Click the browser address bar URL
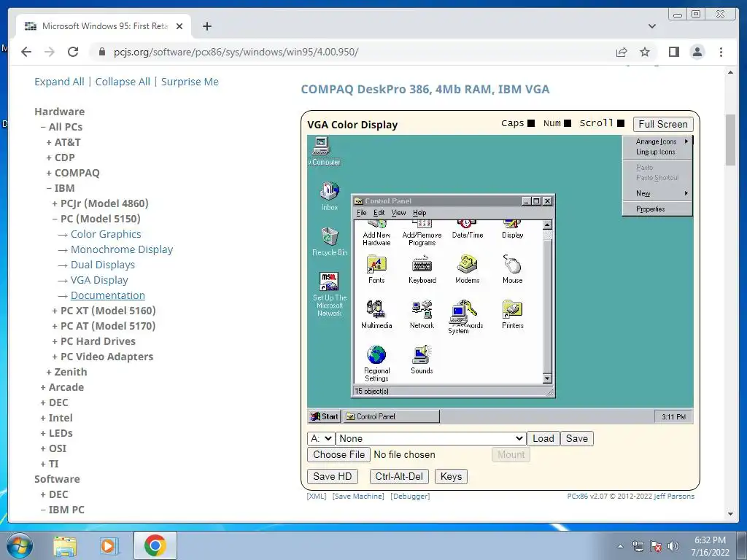Screen dimensions: 747x560 236,52
